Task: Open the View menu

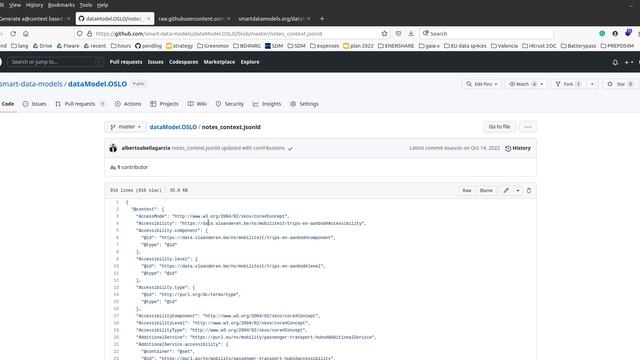Action: pos(15,5)
